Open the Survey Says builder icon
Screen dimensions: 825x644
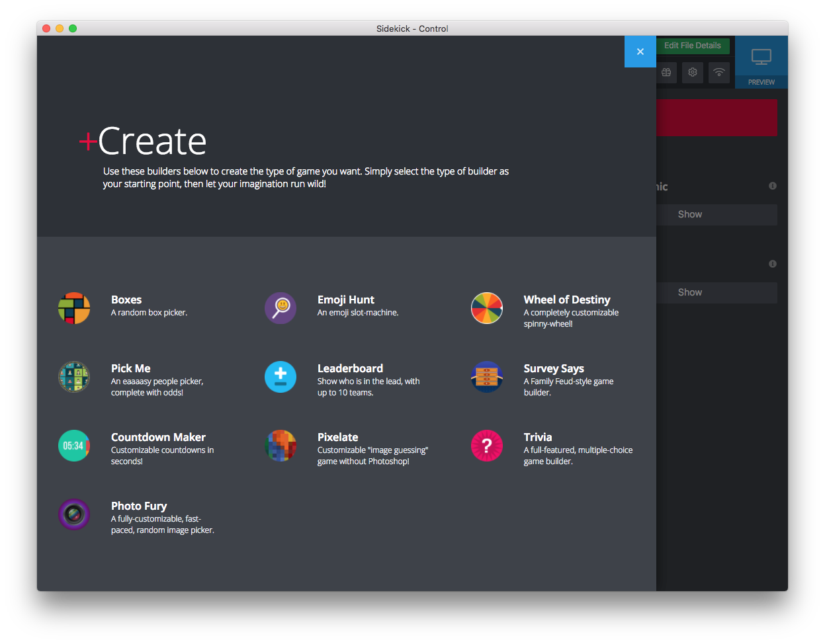click(x=487, y=377)
